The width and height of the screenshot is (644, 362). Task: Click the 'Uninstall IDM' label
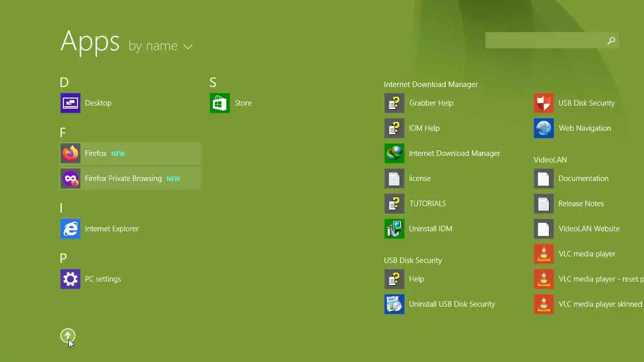tap(431, 229)
